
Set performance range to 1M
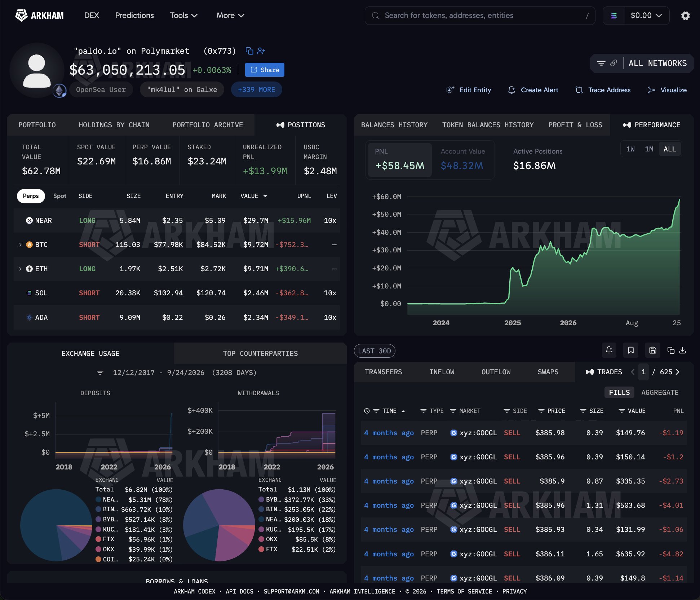[x=649, y=149]
